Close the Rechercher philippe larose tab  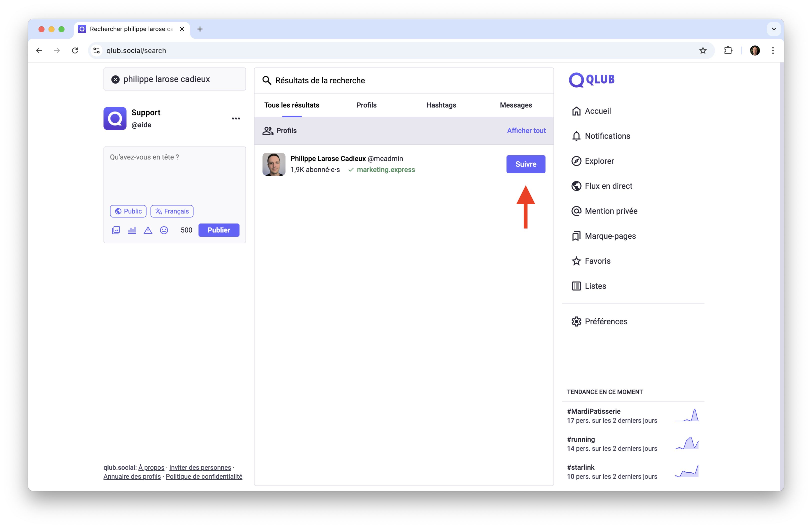(x=182, y=29)
